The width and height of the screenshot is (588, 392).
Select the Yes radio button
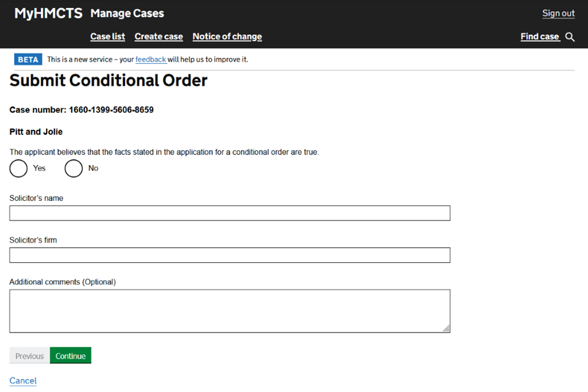18,168
